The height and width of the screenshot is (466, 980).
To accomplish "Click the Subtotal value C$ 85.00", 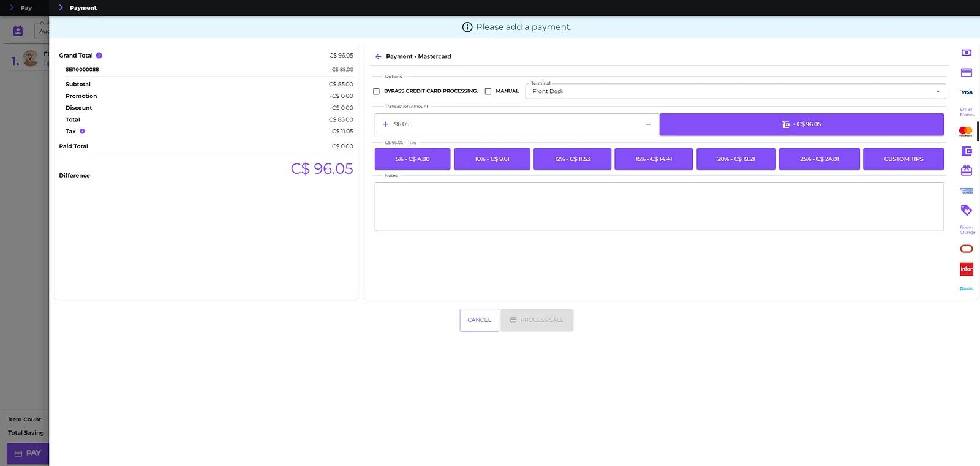I will (341, 85).
